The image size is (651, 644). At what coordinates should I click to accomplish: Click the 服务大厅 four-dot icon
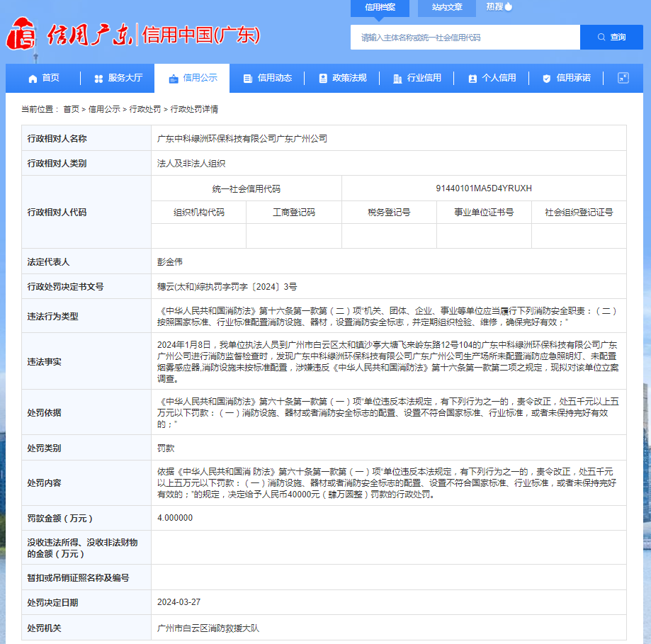tap(98, 79)
